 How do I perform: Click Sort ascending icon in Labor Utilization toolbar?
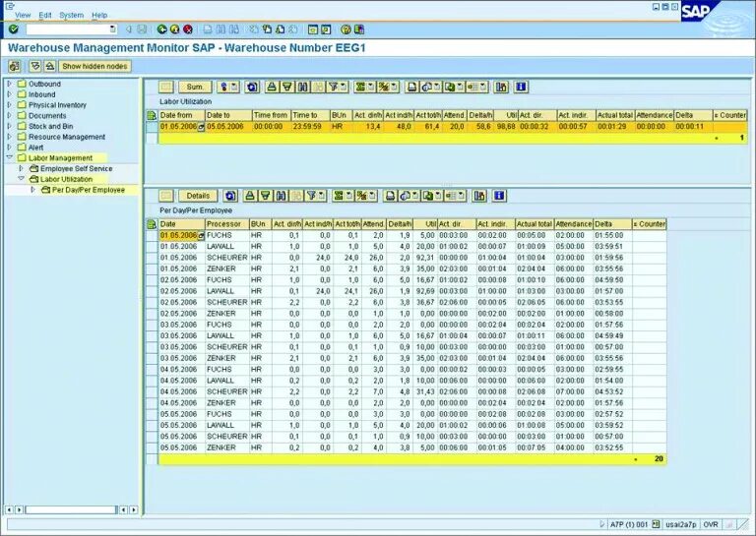[272, 87]
